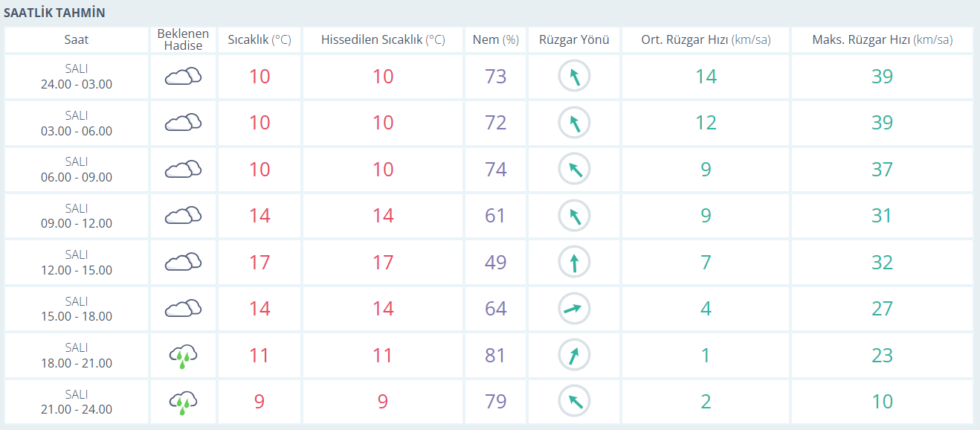This screenshot has height=430, width=980.
Task: Click wind direction icon for 21.00 - 24.00
Action: 574,402
